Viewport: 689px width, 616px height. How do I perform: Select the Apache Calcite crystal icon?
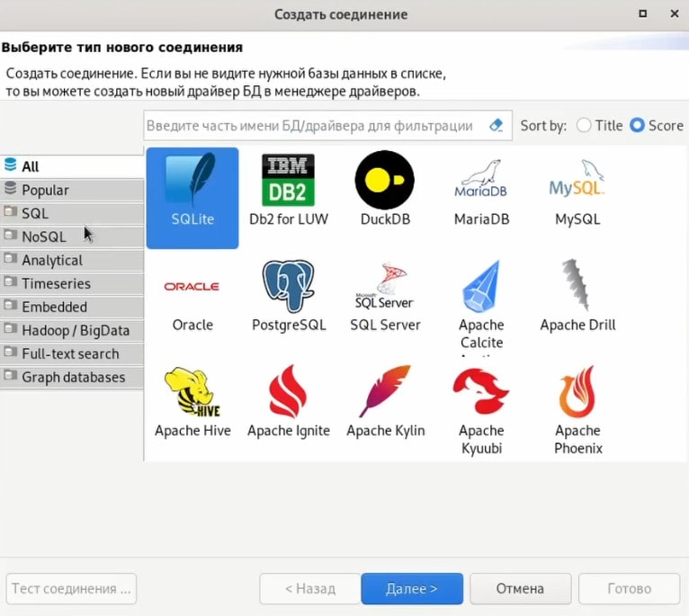click(x=481, y=286)
